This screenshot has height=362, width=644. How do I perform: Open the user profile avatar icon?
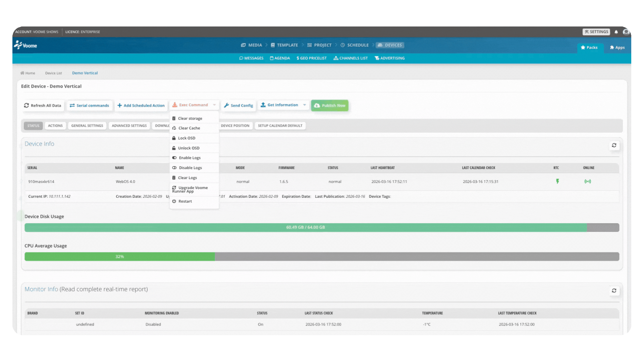(626, 32)
